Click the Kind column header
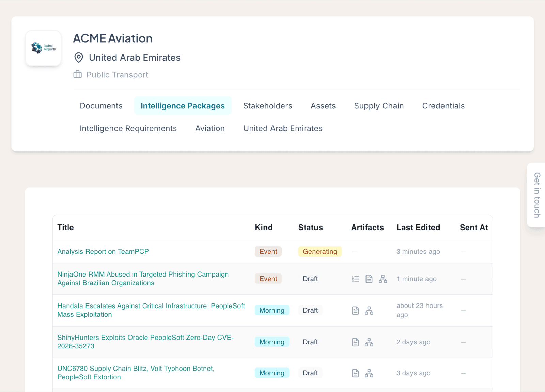The width and height of the screenshot is (545, 392). click(x=264, y=228)
